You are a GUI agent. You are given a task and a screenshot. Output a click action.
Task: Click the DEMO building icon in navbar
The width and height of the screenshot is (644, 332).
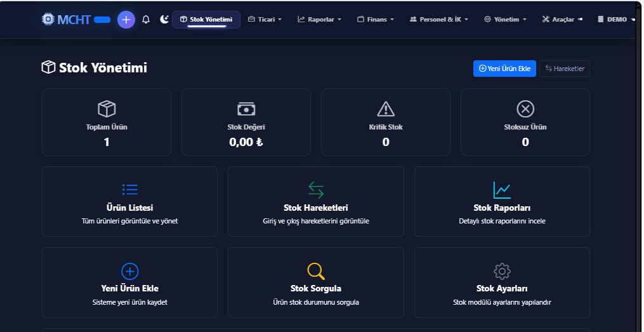point(601,19)
